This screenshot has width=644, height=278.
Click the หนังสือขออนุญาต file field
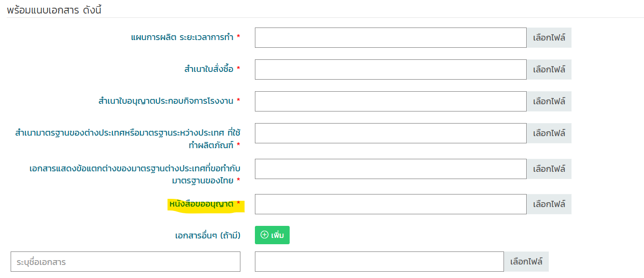coord(391,204)
